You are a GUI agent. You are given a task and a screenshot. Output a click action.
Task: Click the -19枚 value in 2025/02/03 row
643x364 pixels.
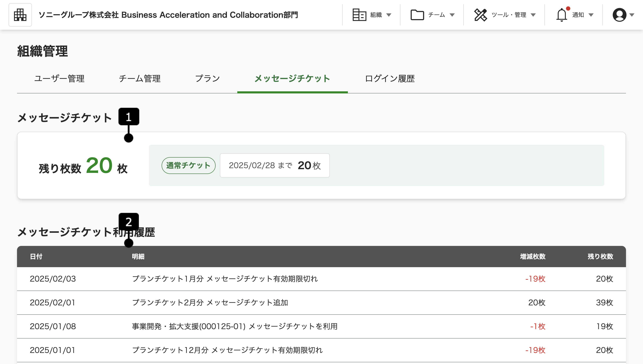[x=535, y=279]
